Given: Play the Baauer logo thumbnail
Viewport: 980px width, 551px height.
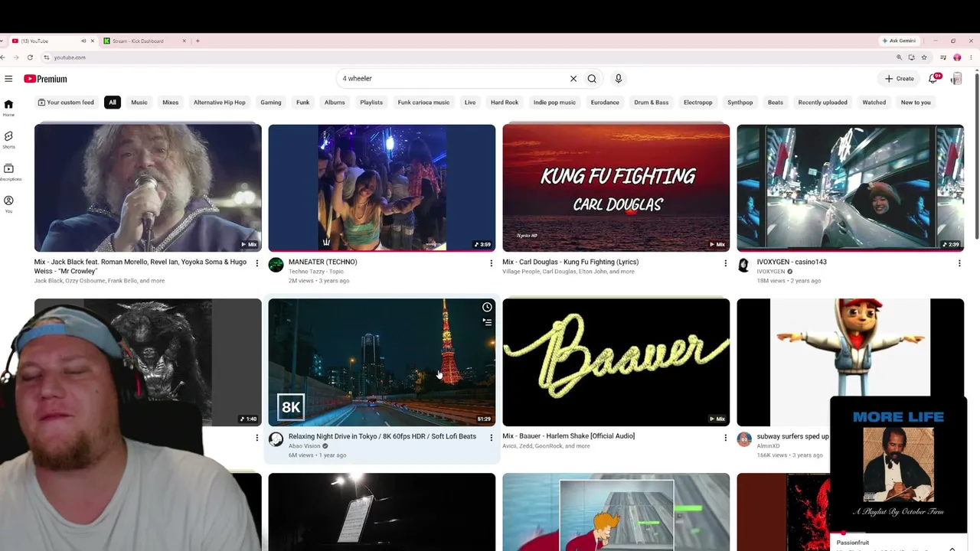Looking at the screenshot, I should 616,362.
